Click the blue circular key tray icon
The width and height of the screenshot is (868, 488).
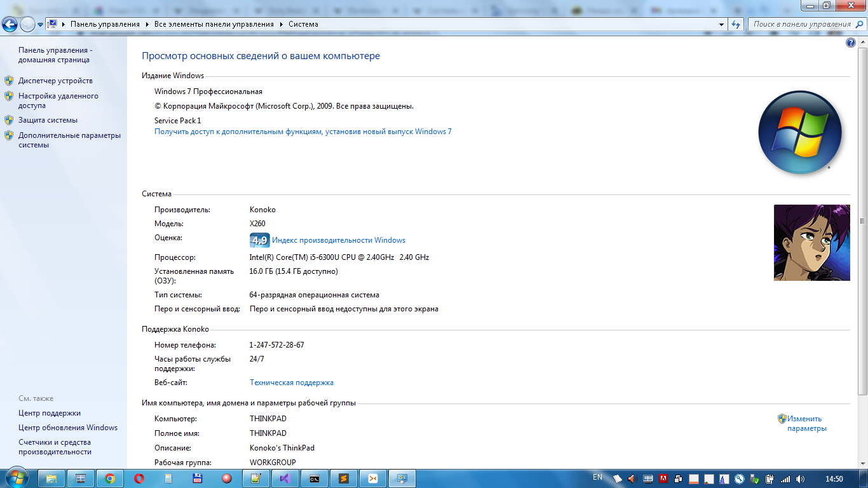pyautogui.click(x=739, y=478)
